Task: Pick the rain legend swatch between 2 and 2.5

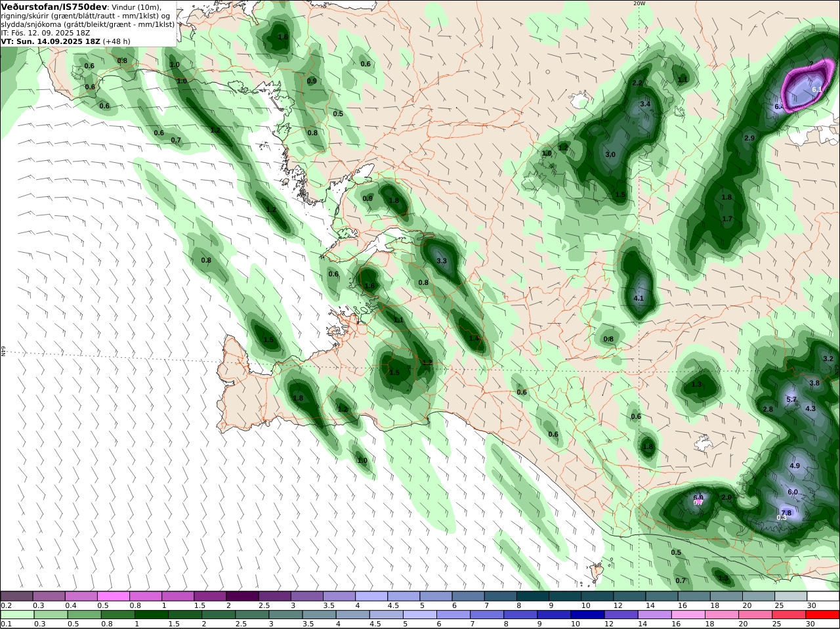Action: [x=217, y=615]
